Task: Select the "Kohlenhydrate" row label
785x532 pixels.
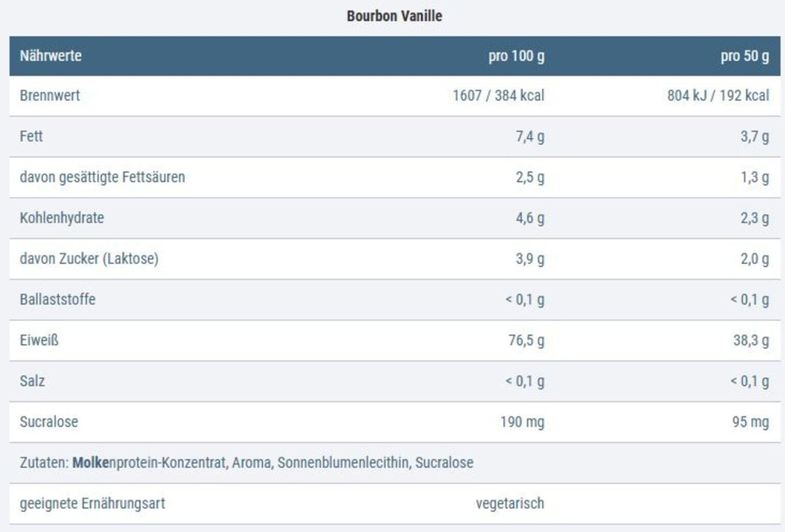Action: point(62,218)
